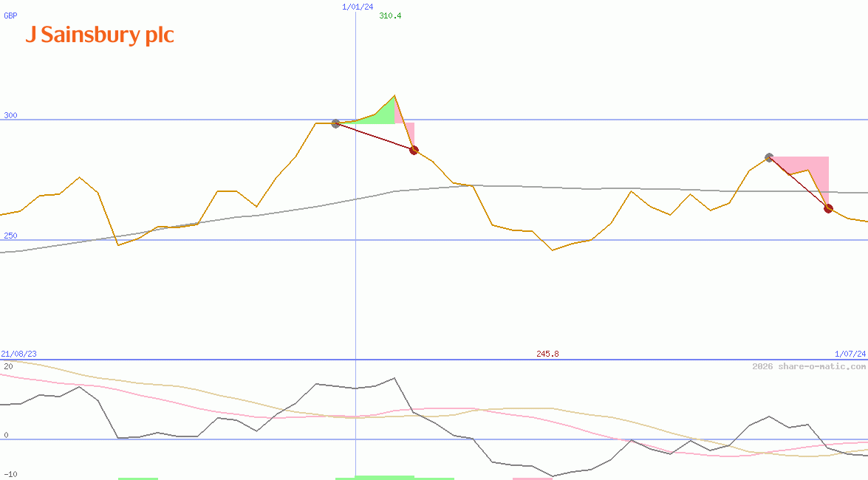
Task: Select the grey signal marker near 300 line
Action: point(335,123)
